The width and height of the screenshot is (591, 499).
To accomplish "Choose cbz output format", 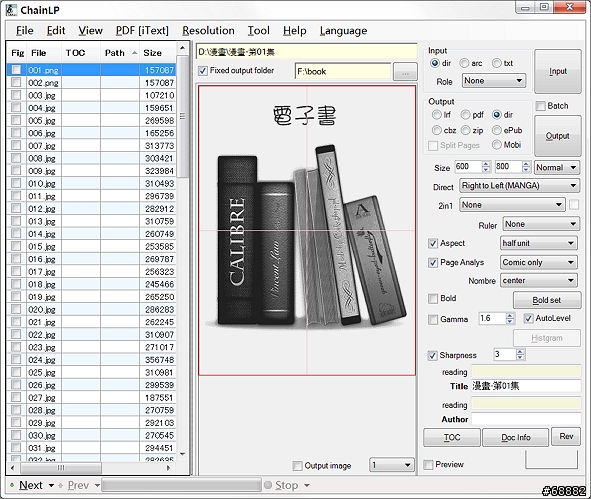I will click(436, 130).
